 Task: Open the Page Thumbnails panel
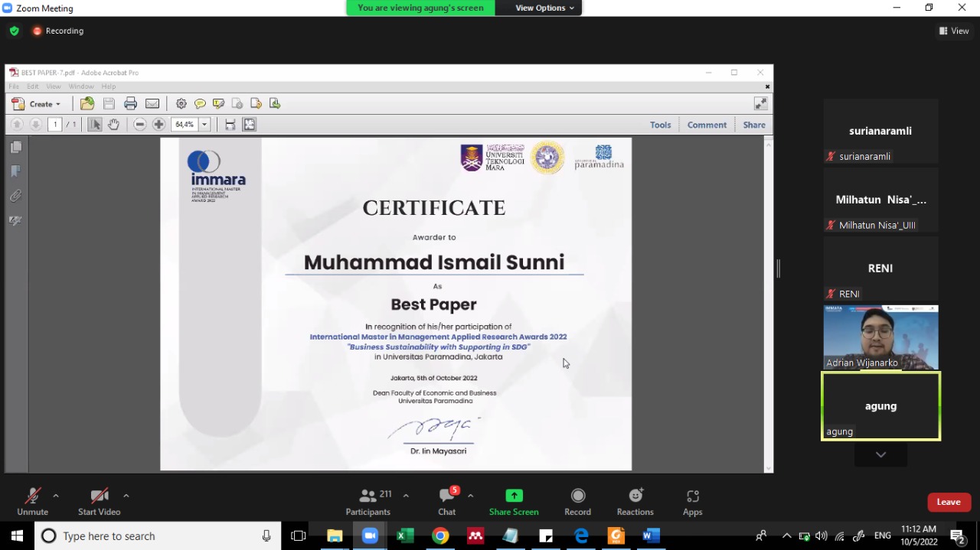15,147
